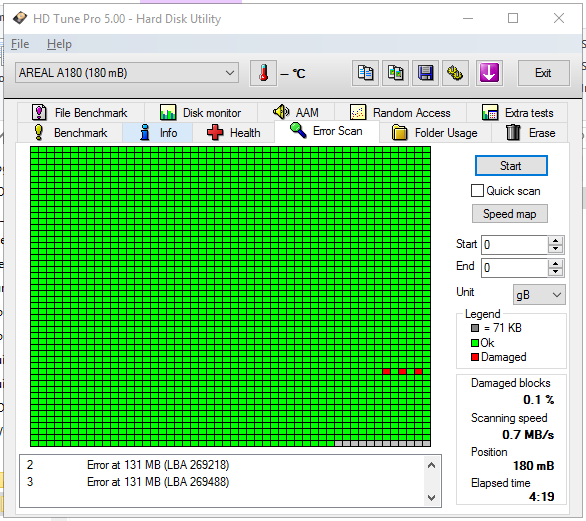Open the File menu
This screenshot has height=521, width=586.
pyautogui.click(x=20, y=44)
